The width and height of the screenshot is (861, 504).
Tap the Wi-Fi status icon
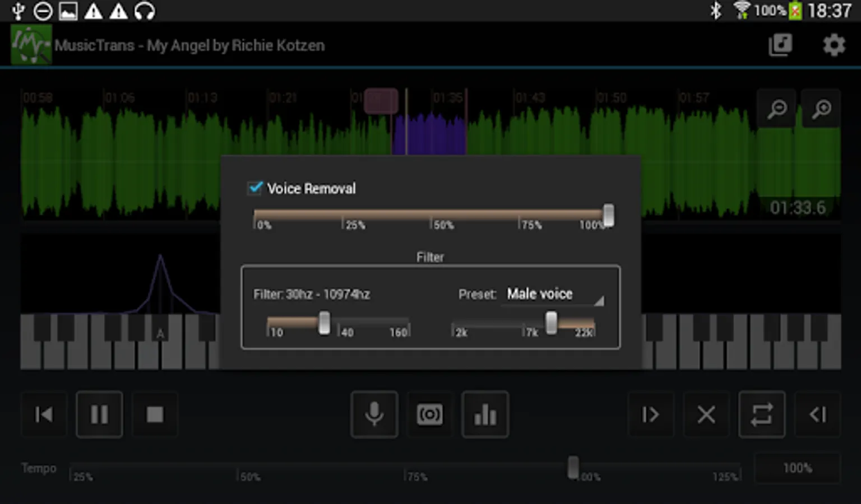click(x=742, y=11)
